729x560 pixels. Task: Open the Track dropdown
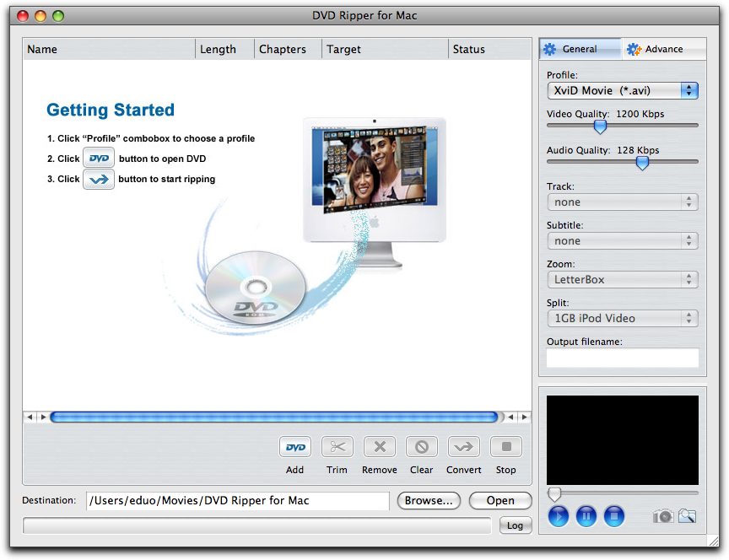click(623, 202)
